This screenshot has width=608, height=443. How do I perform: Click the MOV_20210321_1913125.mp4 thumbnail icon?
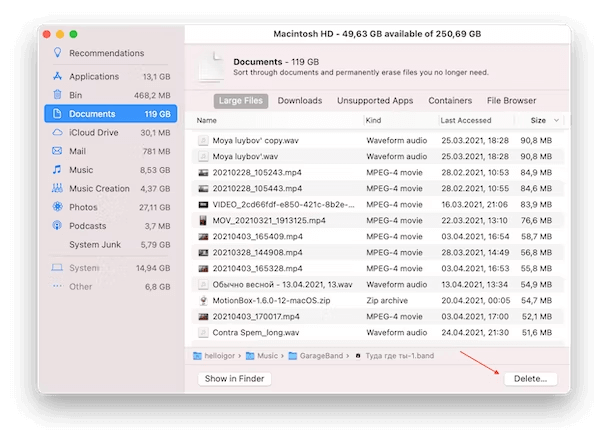[203, 220]
